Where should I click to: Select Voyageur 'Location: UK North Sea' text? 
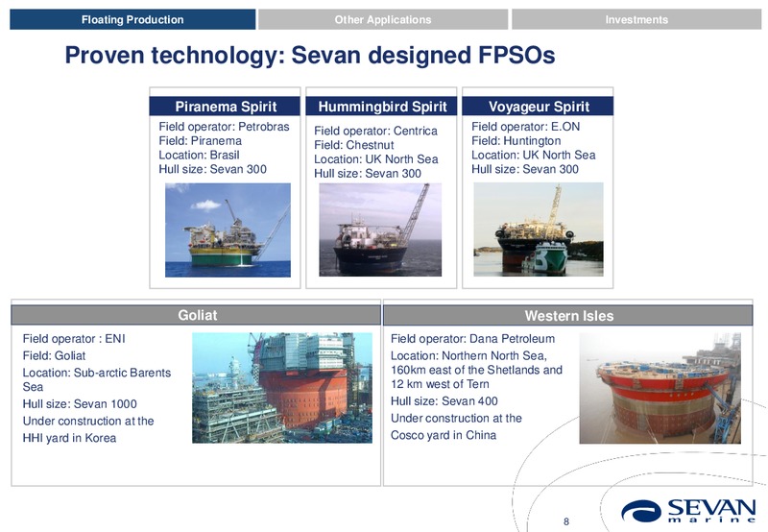[534, 155]
